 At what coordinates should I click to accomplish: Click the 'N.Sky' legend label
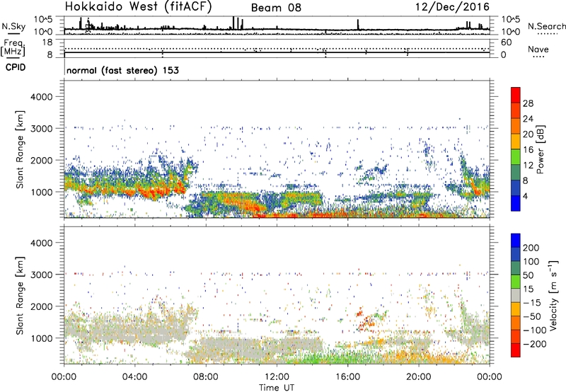[x=13, y=26]
